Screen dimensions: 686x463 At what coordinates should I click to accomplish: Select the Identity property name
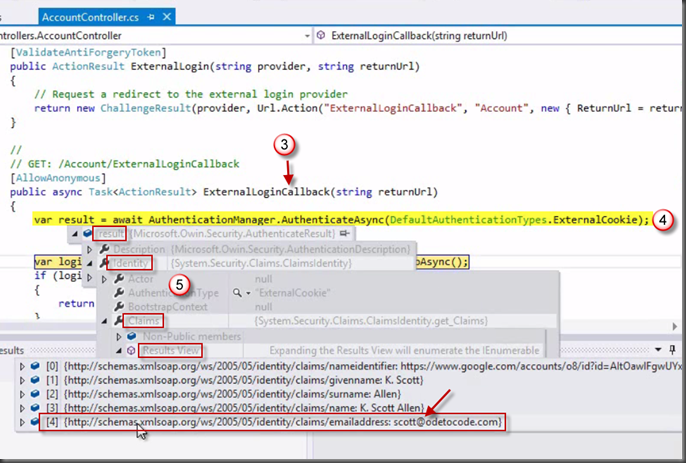pos(130,263)
